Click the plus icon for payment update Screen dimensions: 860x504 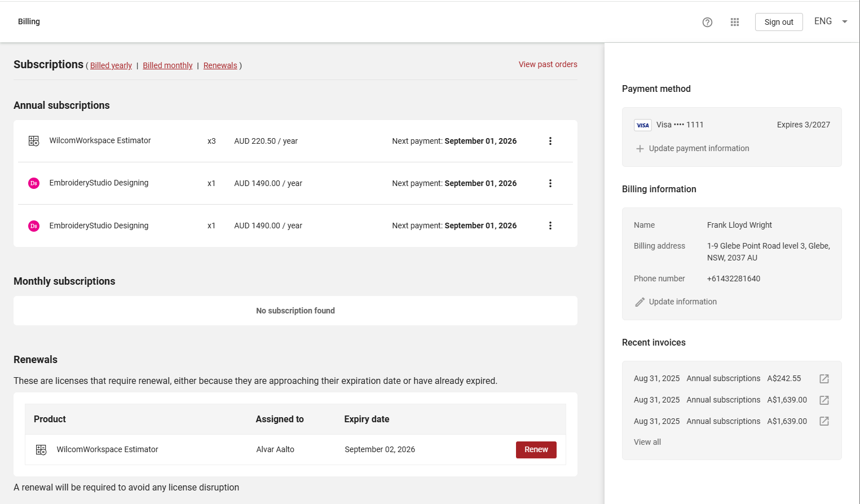coord(640,149)
